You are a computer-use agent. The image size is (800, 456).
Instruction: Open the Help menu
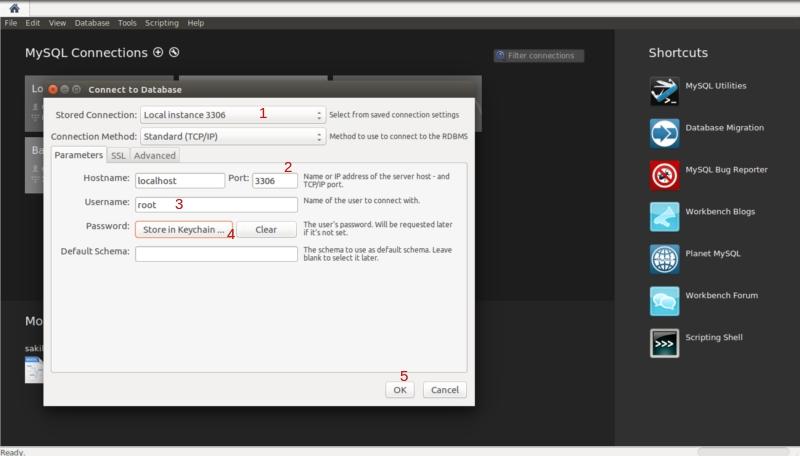(195, 23)
